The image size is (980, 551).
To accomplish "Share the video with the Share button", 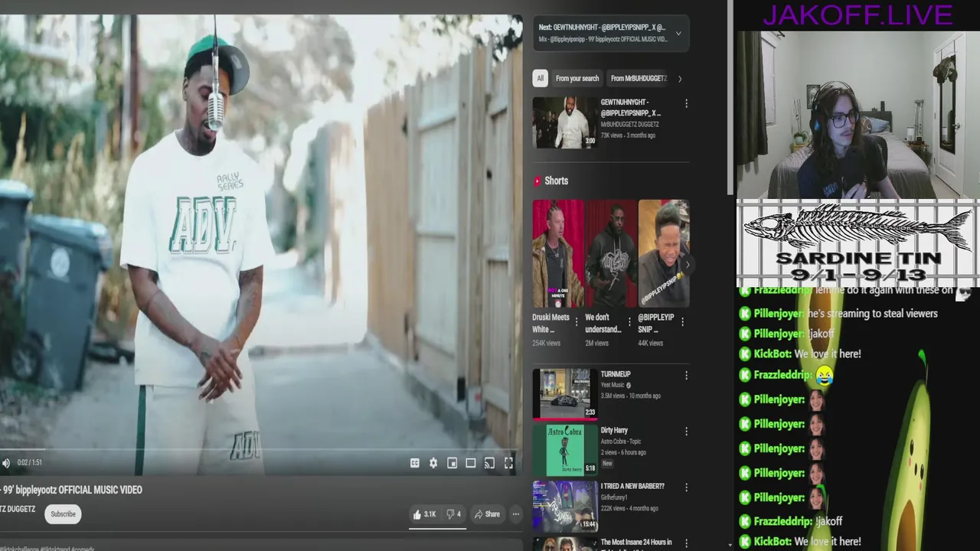I will [487, 514].
